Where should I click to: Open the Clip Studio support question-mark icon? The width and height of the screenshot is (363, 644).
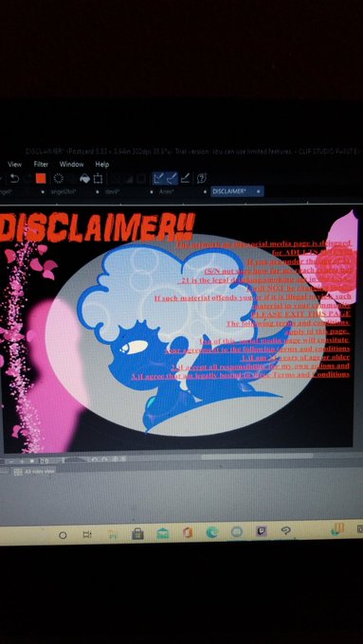[x=202, y=178]
